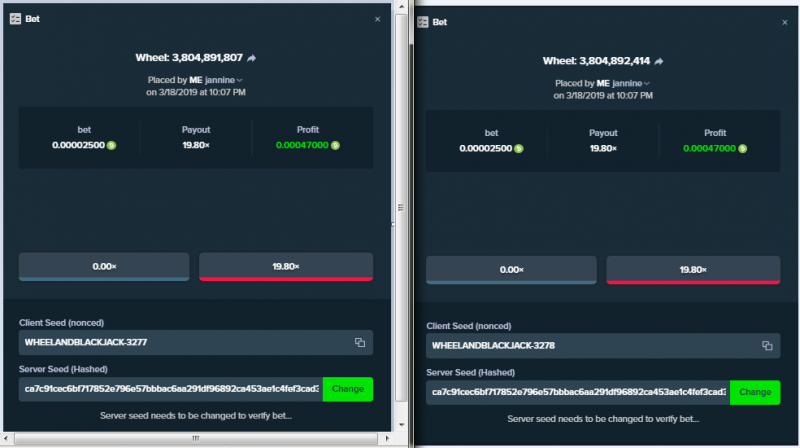This screenshot has height=448, width=800.
Task: Click payout 19.80× value in left window
Action: [x=196, y=145]
